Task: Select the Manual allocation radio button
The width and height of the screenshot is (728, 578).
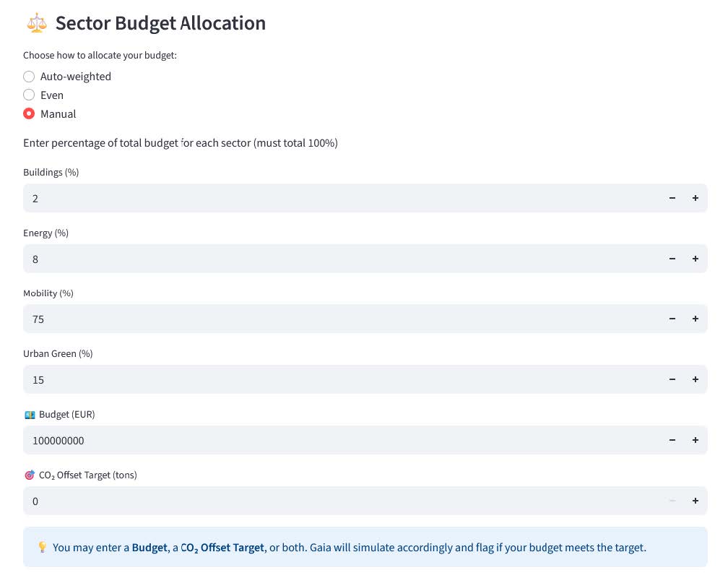Action: point(29,114)
